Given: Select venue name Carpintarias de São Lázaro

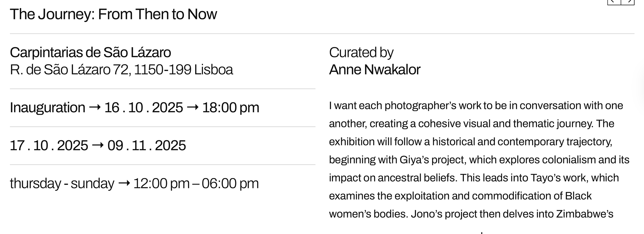Looking at the screenshot, I should 91,52.
